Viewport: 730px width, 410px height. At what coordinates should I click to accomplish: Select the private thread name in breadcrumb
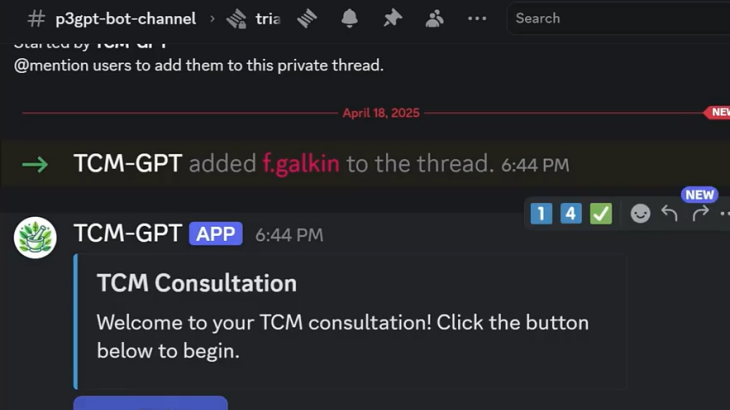[x=268, y=19]
